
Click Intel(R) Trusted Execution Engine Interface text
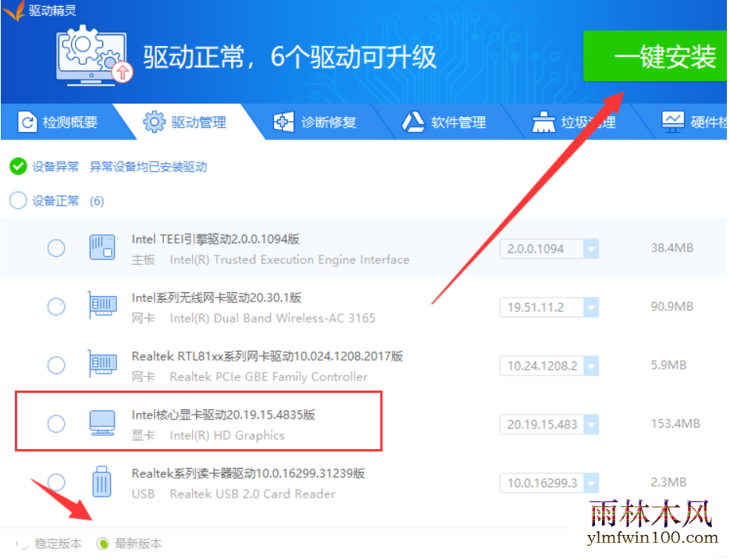click(x=290, y=259)
